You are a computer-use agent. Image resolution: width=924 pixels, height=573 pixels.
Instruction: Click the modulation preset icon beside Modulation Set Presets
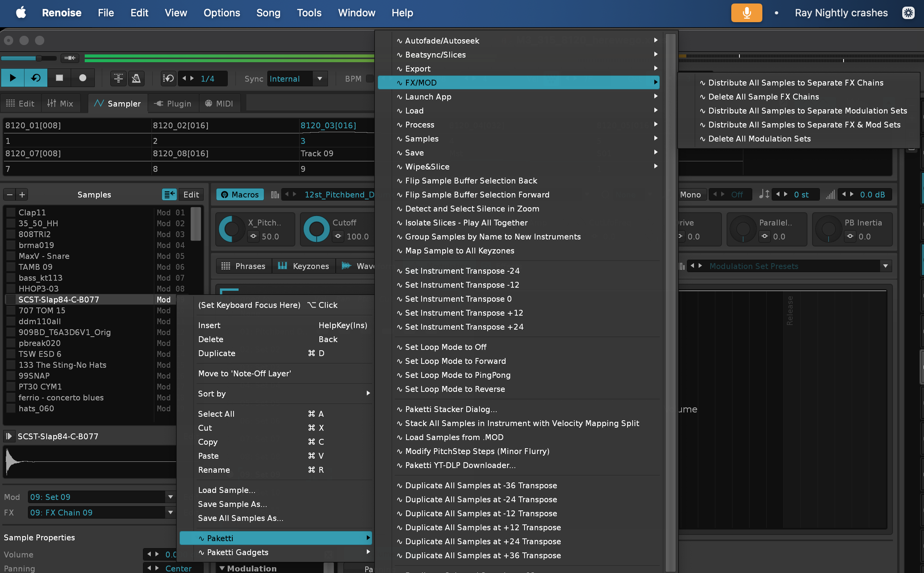[682, 266]
